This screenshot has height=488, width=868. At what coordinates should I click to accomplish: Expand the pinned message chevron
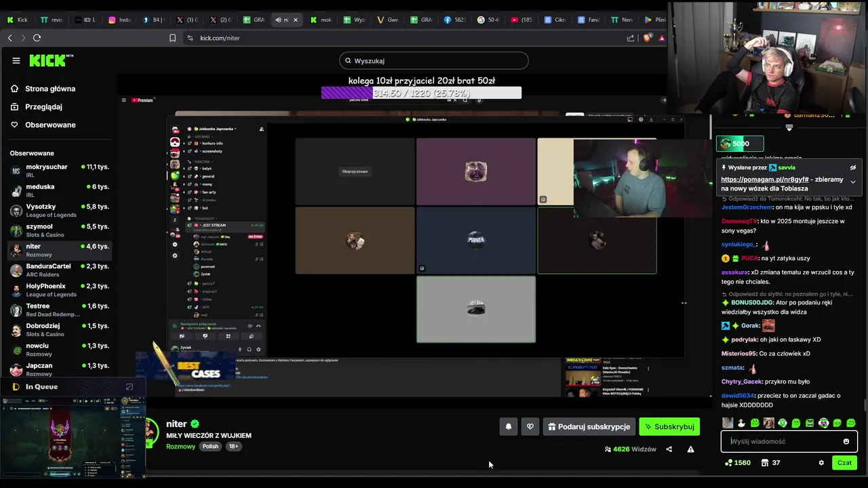pyautogui.click(x=853, y=182)
